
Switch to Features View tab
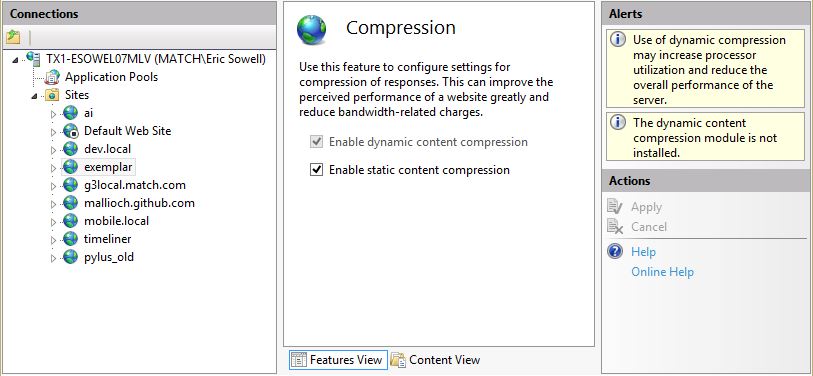pos(338,359)
